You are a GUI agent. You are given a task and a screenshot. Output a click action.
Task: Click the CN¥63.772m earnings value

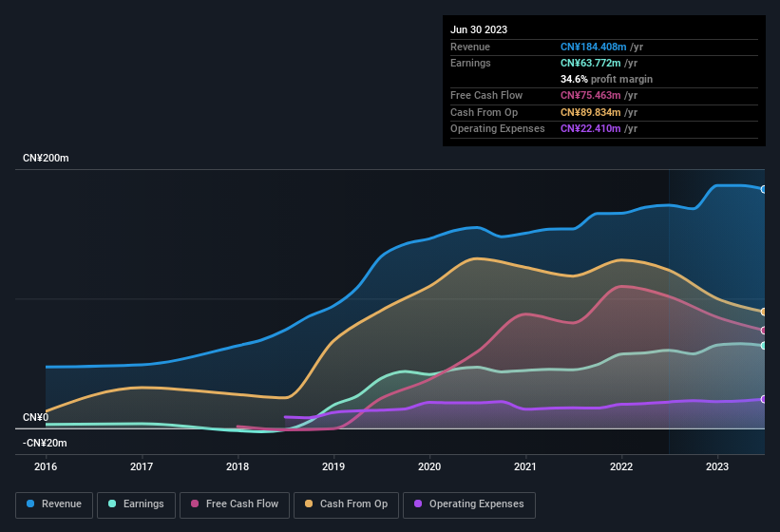tap(591, 63)
